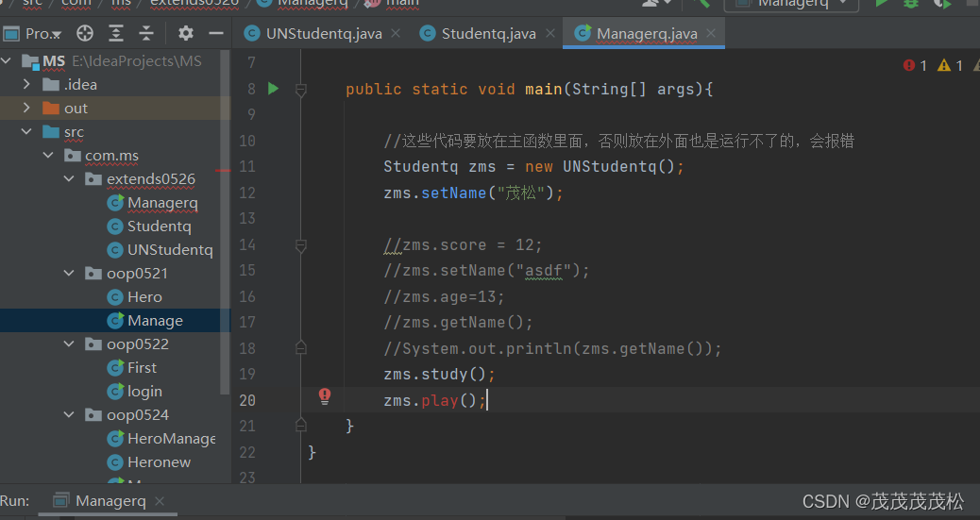Screen dimensions: 980x520
Task: Collapse the src folder
Action: 26,131
